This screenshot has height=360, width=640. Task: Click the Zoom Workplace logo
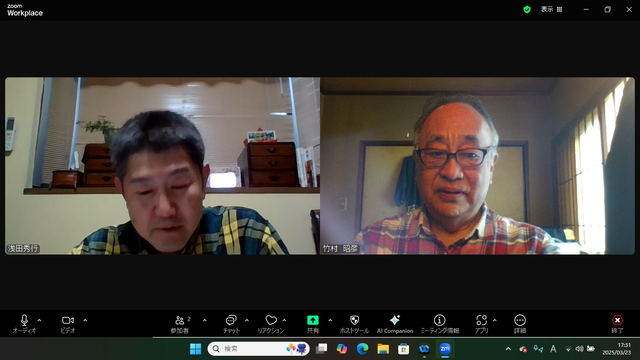point(24,10)
